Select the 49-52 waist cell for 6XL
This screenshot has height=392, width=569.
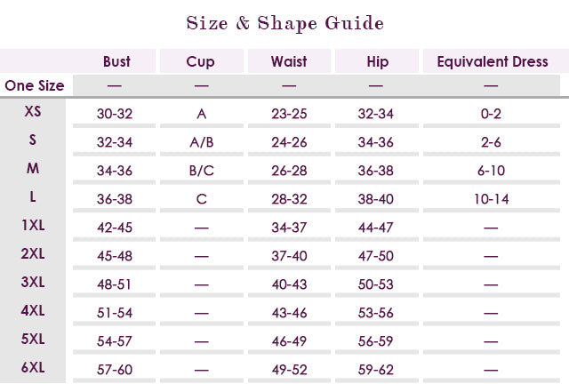tap(289, 369)
